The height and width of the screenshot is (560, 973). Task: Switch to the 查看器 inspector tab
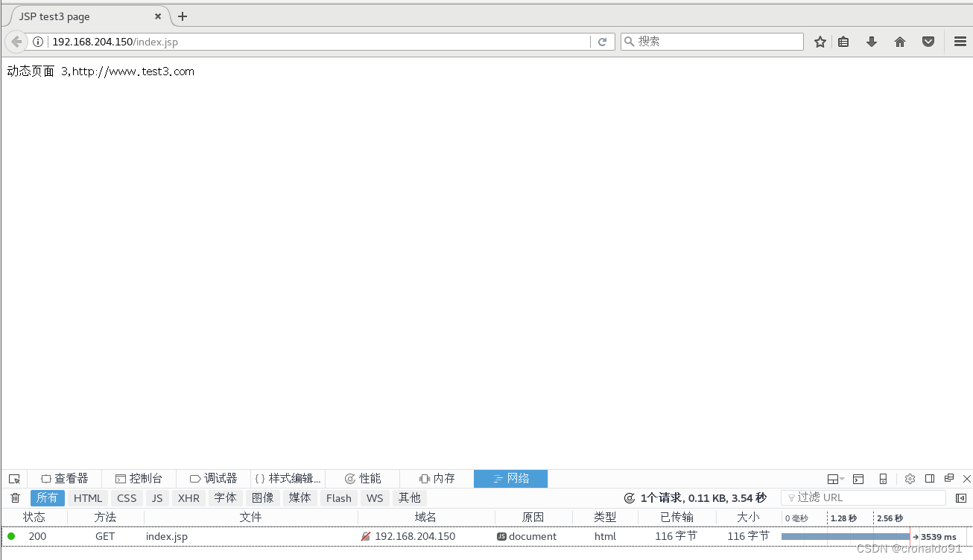tap(65, 479)
